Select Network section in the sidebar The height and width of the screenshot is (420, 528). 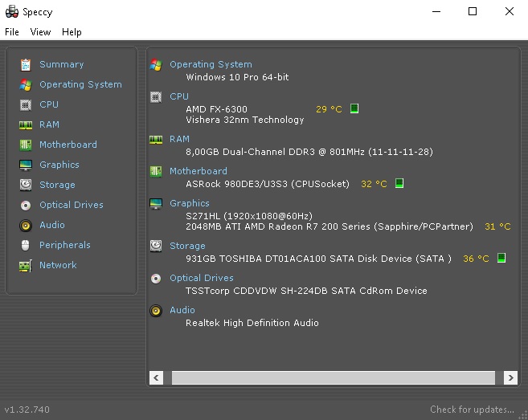[58, 265]
